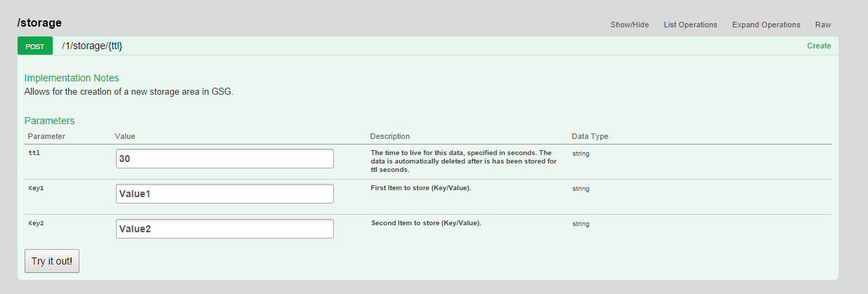868x294 pixels.
Task: Click the /1/storage/{ttl} endpoint path
Action: 92,46
